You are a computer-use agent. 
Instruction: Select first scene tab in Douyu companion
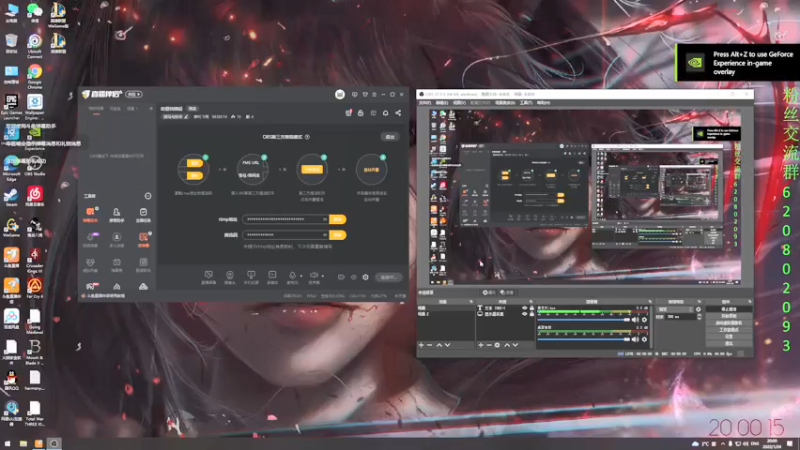point(96,108)
